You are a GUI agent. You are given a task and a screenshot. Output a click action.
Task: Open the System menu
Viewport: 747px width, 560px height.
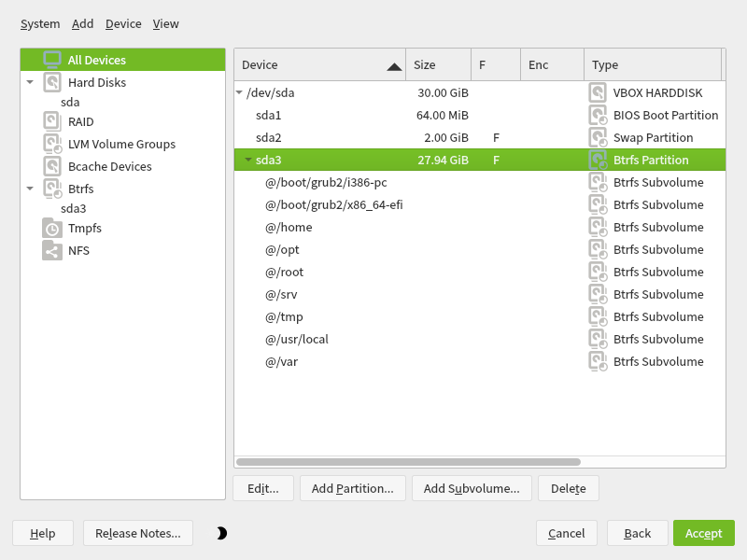[x=40, y=24]
